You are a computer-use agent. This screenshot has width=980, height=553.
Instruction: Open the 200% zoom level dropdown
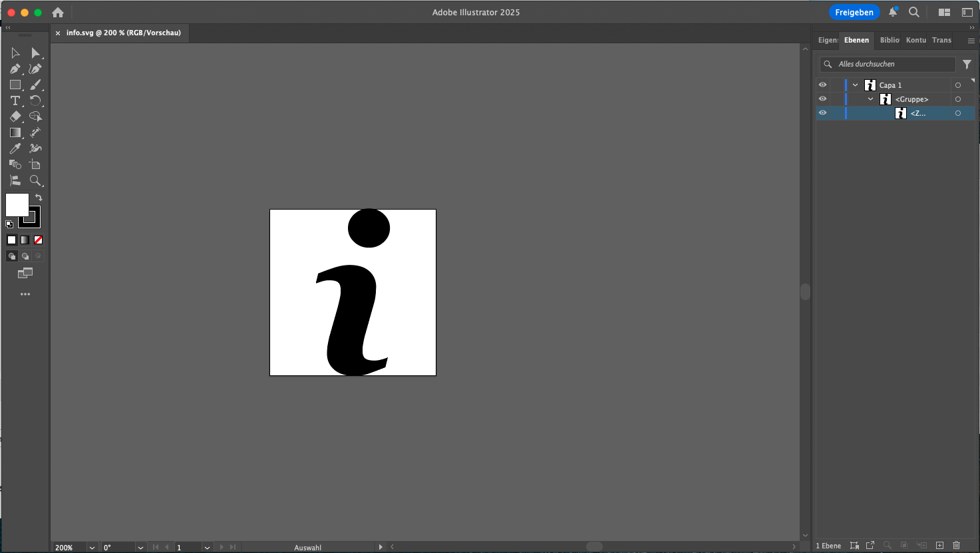click(92, 548)
